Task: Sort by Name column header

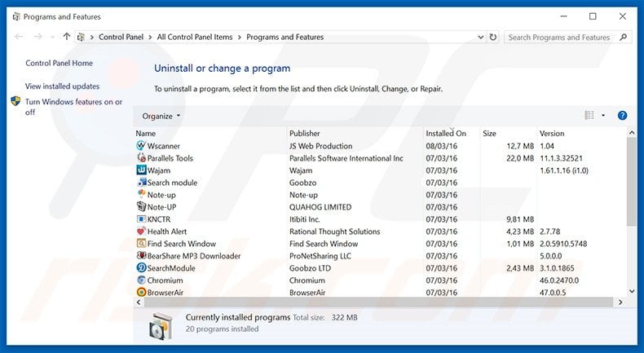Action: click(146, 133)
